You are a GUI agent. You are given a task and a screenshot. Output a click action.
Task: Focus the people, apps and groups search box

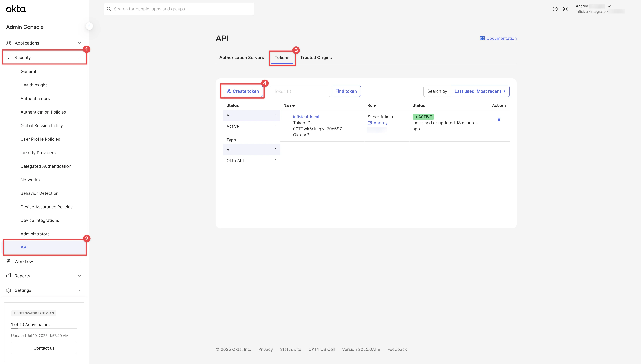click(179, 9)
